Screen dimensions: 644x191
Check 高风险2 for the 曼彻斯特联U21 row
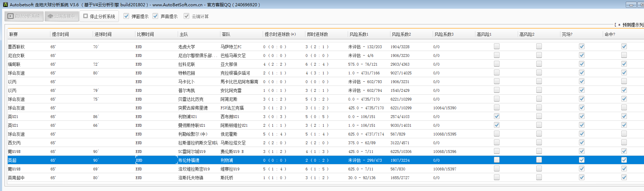tap(539, 125)
